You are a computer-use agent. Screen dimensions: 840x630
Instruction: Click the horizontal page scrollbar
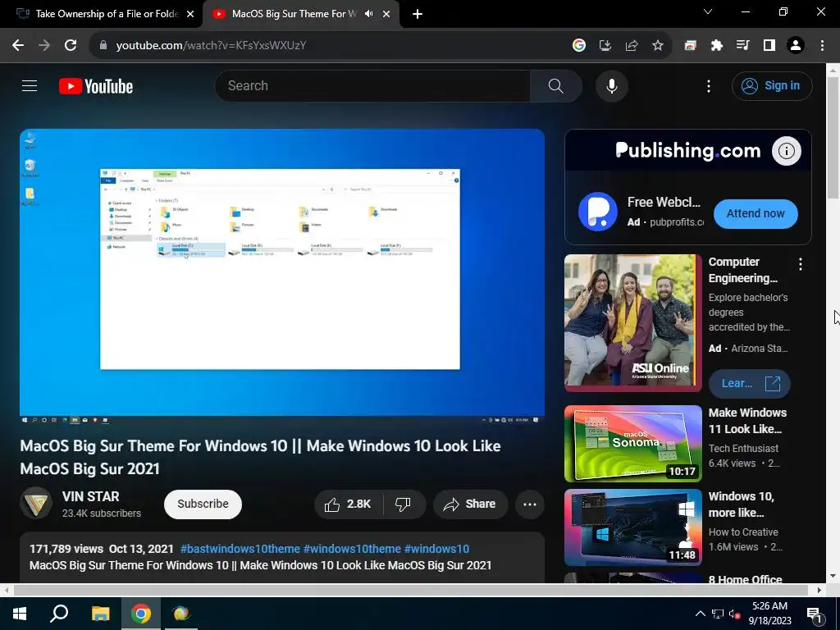[410, 590]
